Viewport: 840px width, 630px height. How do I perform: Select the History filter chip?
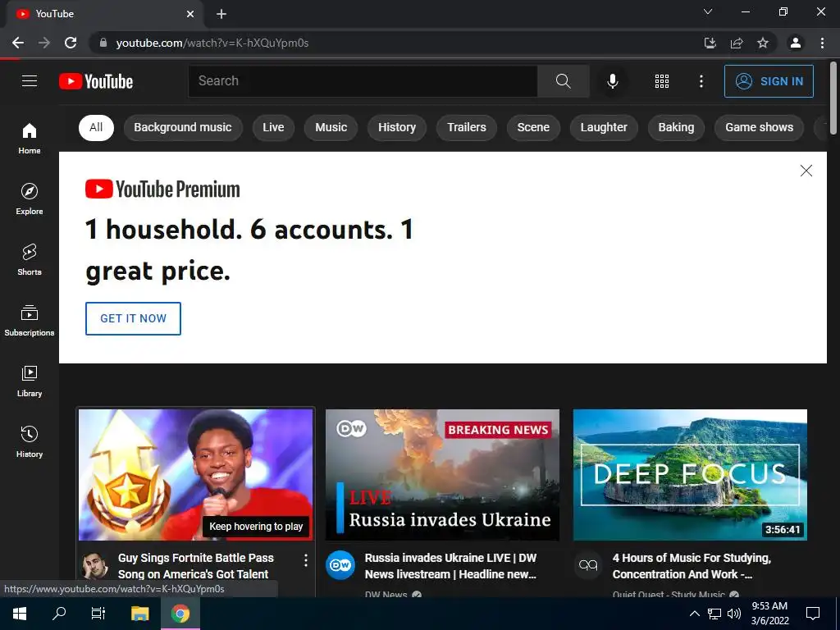[x=397, y=127]
